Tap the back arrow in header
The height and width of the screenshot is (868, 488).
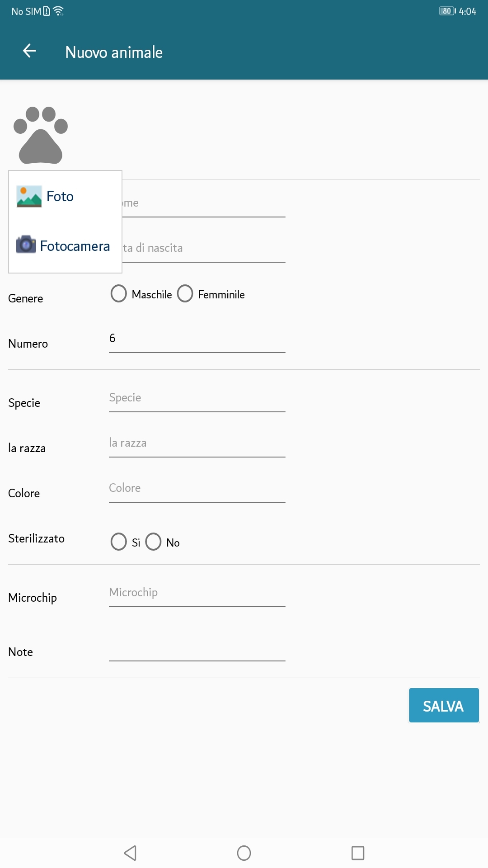pos(29,51)
